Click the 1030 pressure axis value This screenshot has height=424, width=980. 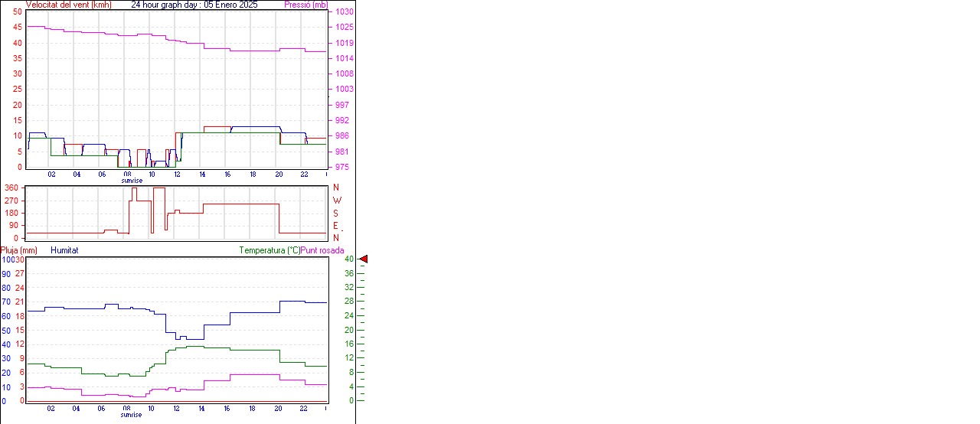tap(344, 12)
